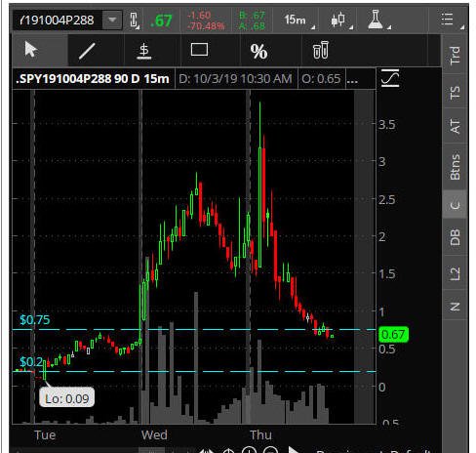This screenshot has height=453, width=476.
Task: Open the flask Edit Studies icon
Action: 376,20
